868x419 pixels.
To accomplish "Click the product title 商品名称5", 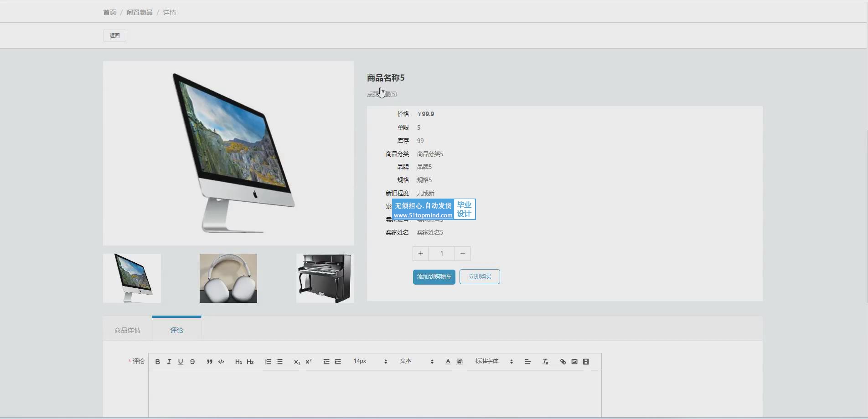I will (x=386, y=78).
